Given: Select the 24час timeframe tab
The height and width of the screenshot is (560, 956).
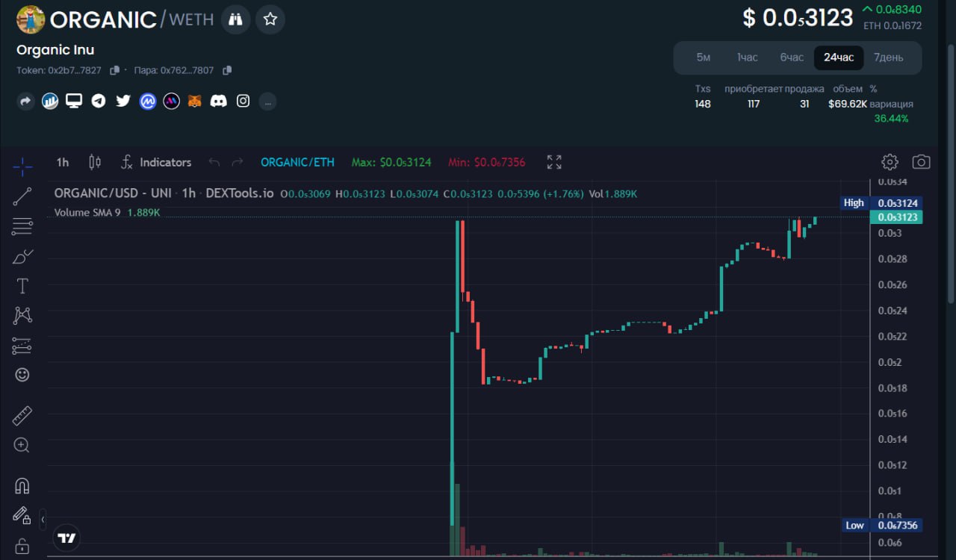Looking at the screenshot, I should (x=839, y=57).
